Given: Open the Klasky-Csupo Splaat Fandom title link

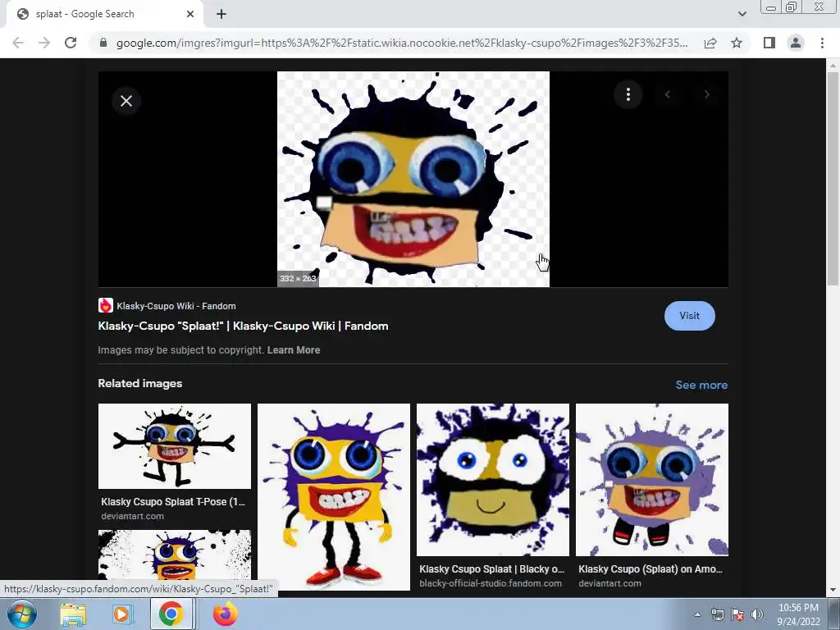Looking at the screenshot, I should pyautogui.click(x=243, y=326).
